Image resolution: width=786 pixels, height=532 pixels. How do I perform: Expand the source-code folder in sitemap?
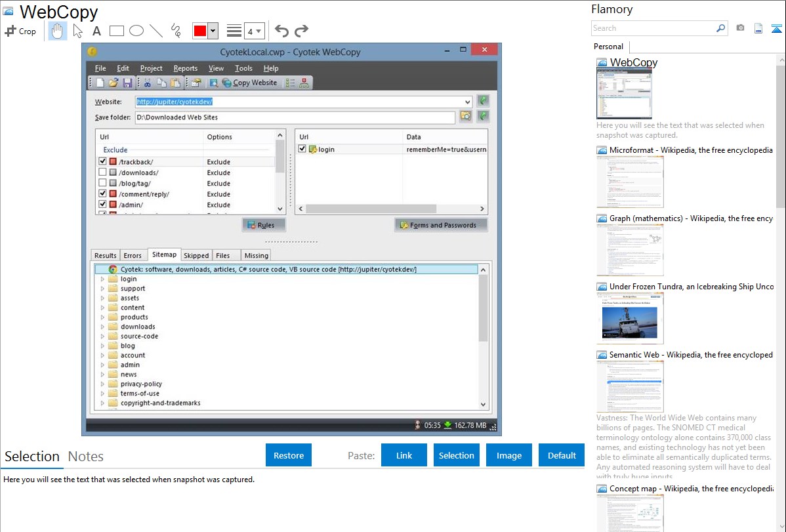103,336
